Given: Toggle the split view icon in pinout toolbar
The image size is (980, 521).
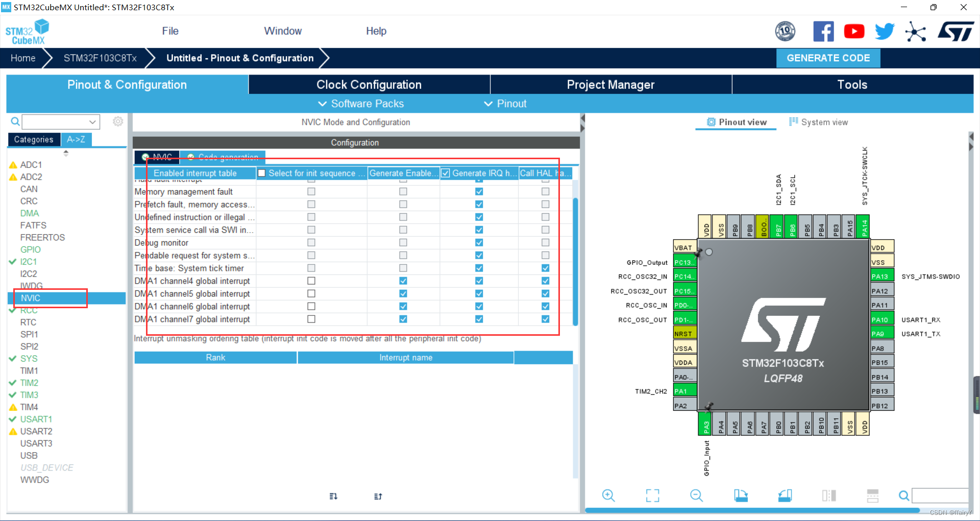Looking at the screenshot, I should [829, 495].
